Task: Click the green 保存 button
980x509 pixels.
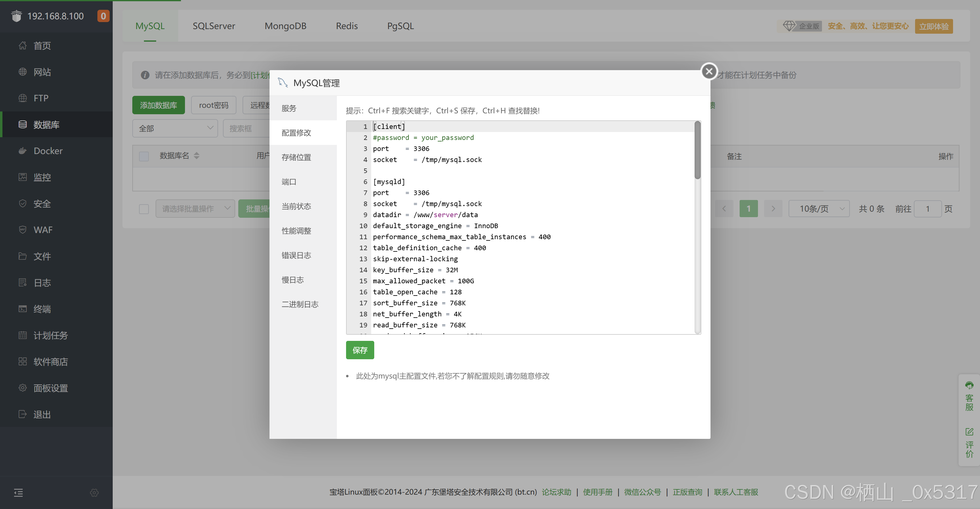Action: (x=360, y=350)
